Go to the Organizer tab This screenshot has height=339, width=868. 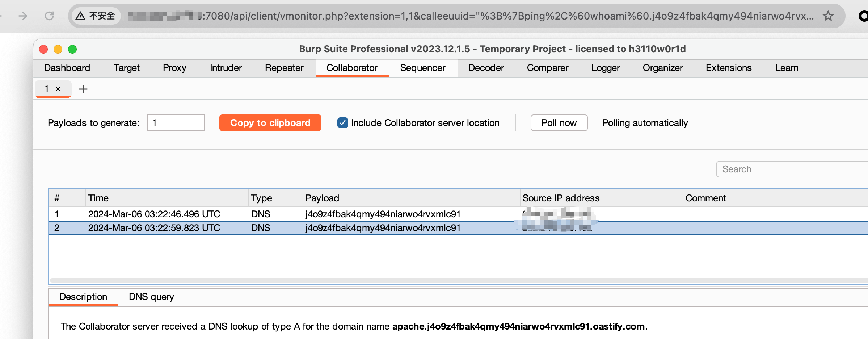tap(663, 68)
